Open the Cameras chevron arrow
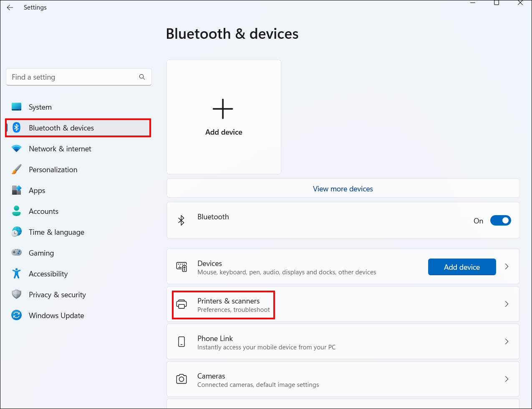This screenshot has width=532, height=409. [507, 379]
